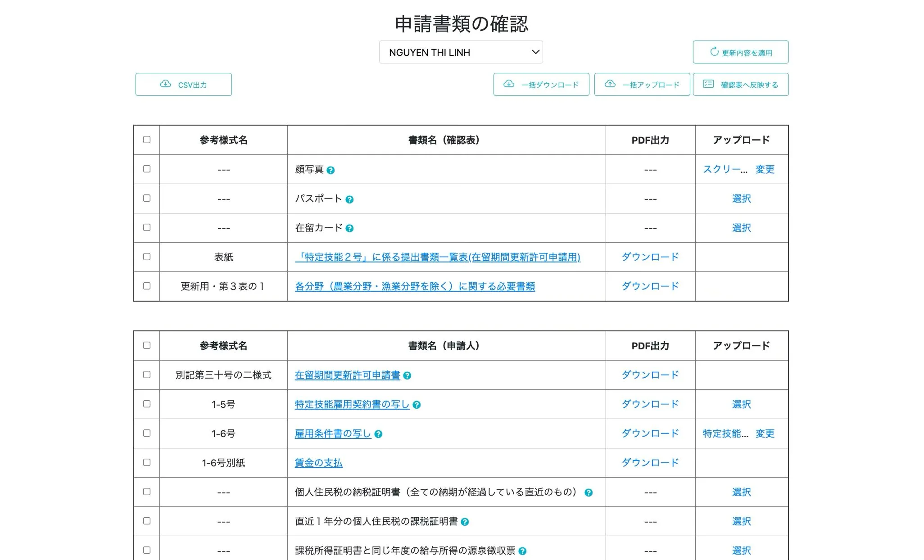
Task: Click the checklist icon on 確認表へ反映する button
Action: tap(707, 84)
